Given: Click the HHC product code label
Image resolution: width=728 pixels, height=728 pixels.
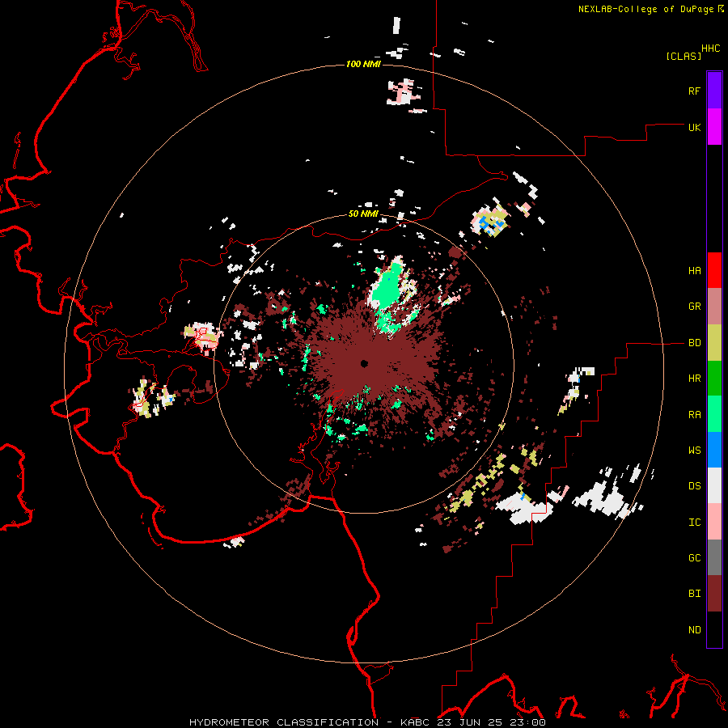Looking at the screenshot, I should tap(711, 49).
